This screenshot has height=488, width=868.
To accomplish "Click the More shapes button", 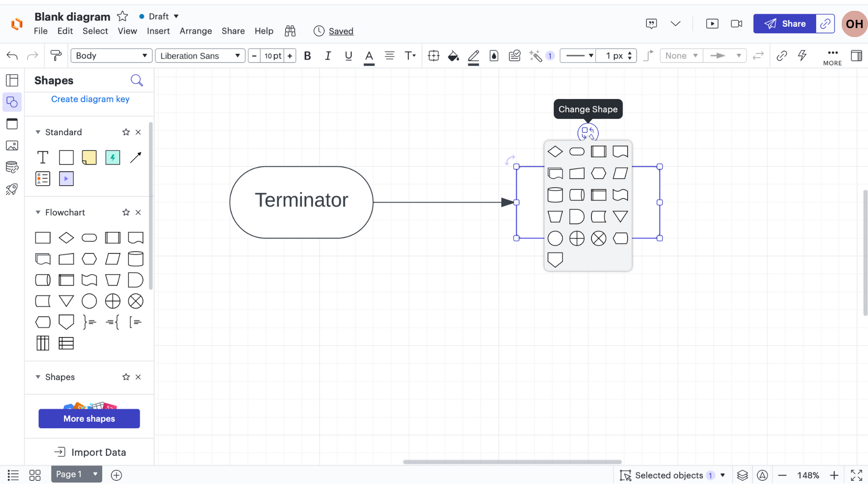I will [x=89, y=418].
